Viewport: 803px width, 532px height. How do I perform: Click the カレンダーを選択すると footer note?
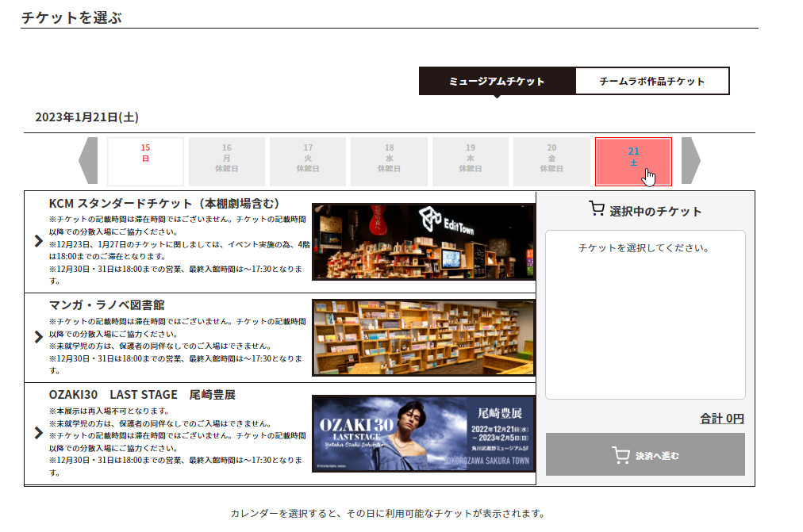389,513
